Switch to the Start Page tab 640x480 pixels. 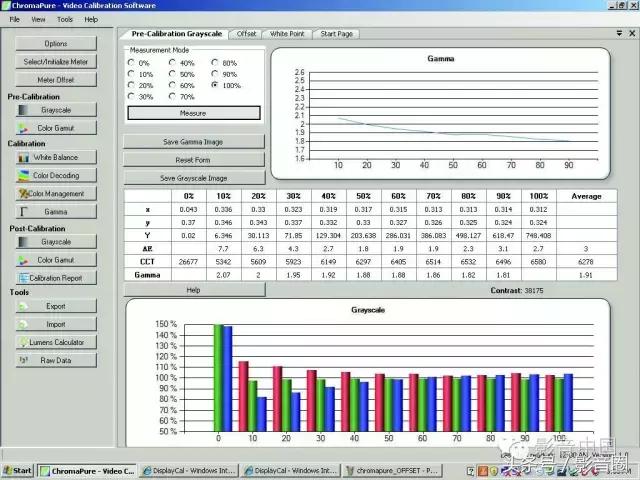tap(336, 34)
